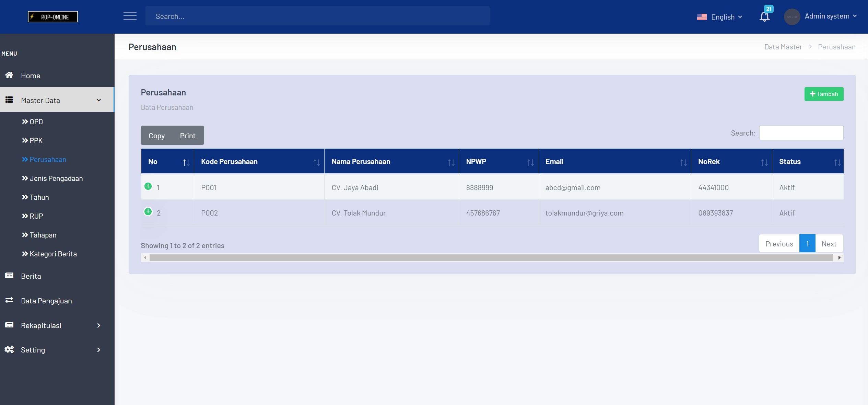Image resolution: width=868 pixels, height=405 pixels.
Task: Focus the top Search... field
Action: (317, 16)
